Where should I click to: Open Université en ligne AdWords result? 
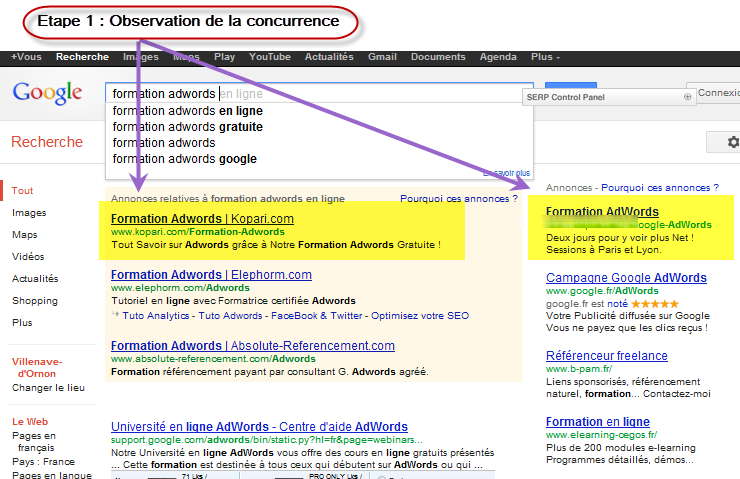click(x=259, y=427)
